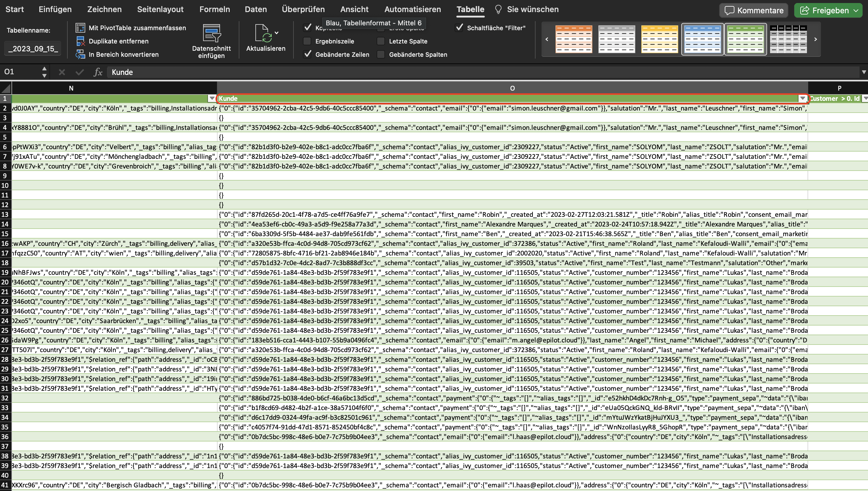
Task: Click row 16 cell with country CH Zürch
Action: (114, 243)
